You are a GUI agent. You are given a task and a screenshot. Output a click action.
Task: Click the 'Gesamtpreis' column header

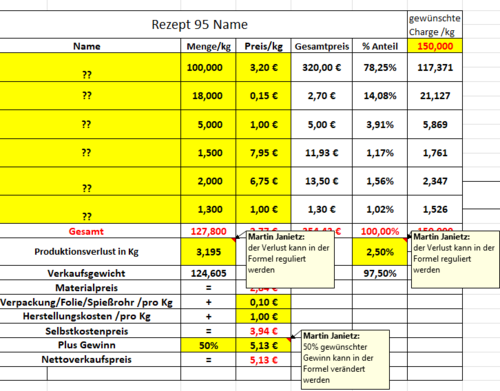tap(322, 46)
